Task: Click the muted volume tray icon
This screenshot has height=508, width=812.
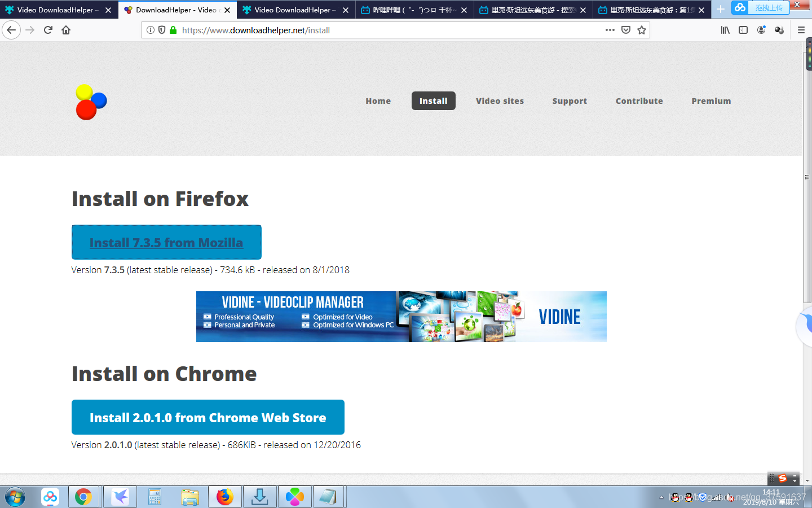Action: [x=730, y=497]
